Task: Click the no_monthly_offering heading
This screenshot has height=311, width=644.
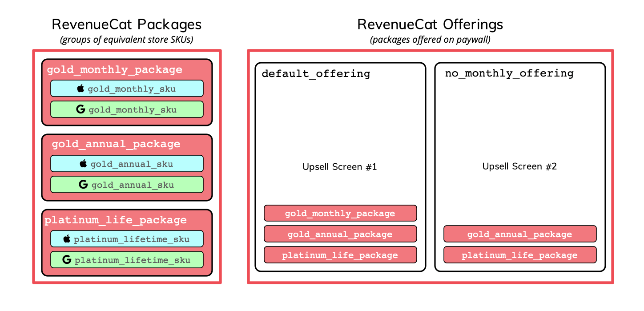Action: (x=509, y=73)
